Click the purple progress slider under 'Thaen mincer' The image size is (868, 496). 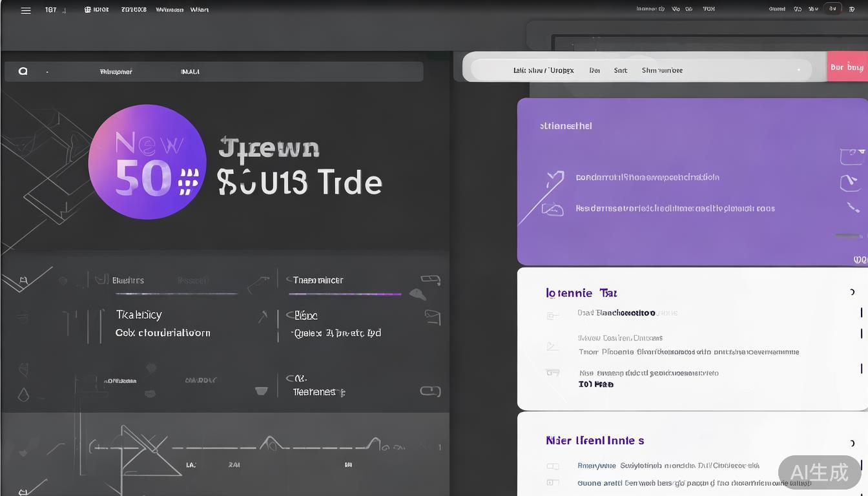tap(345, 294)
